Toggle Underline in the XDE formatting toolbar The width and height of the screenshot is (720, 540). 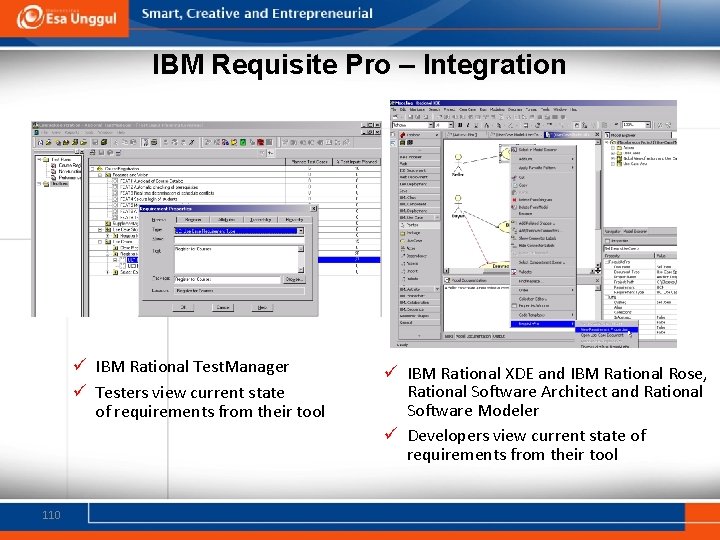click(476, 125)
